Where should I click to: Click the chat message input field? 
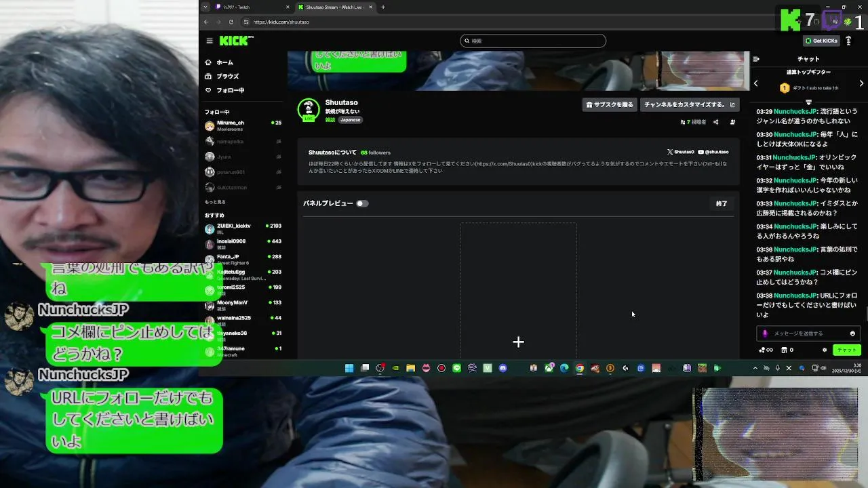pos(808,333)
